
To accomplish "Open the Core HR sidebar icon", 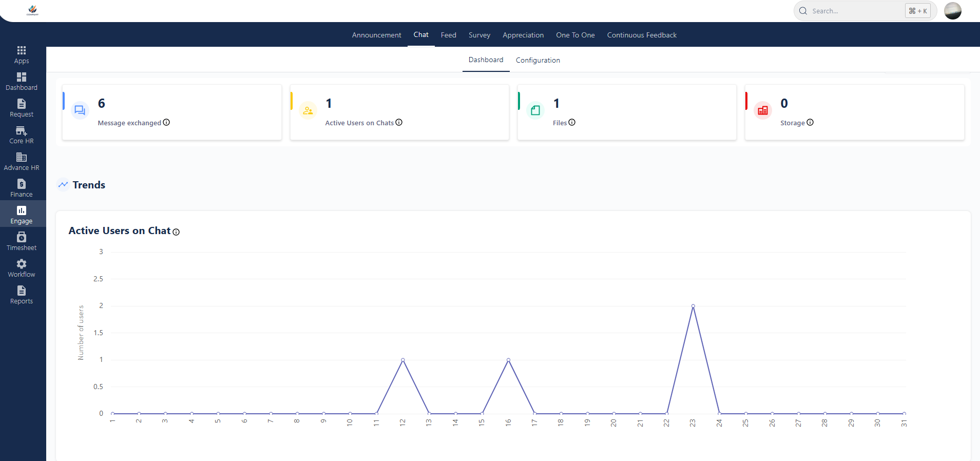I will [x=22, y=130].
